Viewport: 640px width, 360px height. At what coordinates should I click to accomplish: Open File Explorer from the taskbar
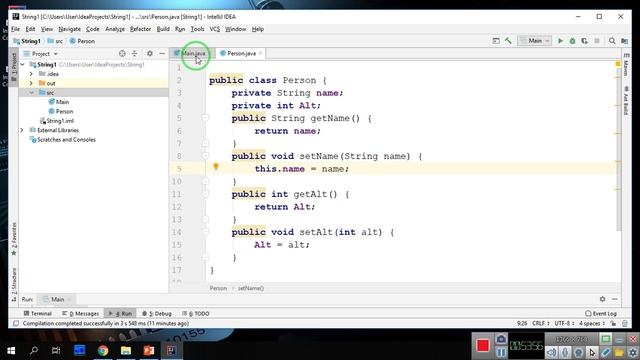point(126,350)
